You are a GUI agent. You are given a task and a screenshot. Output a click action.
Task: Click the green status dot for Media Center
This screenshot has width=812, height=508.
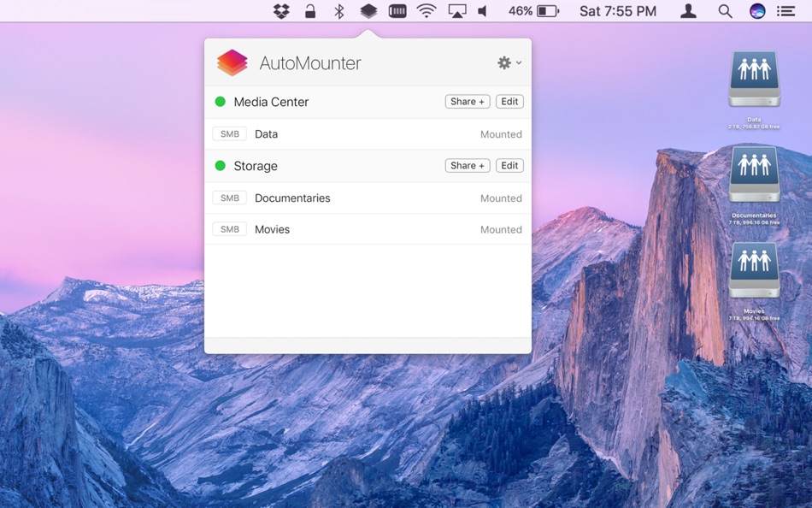pyautogui.click(x=220, y=102)
